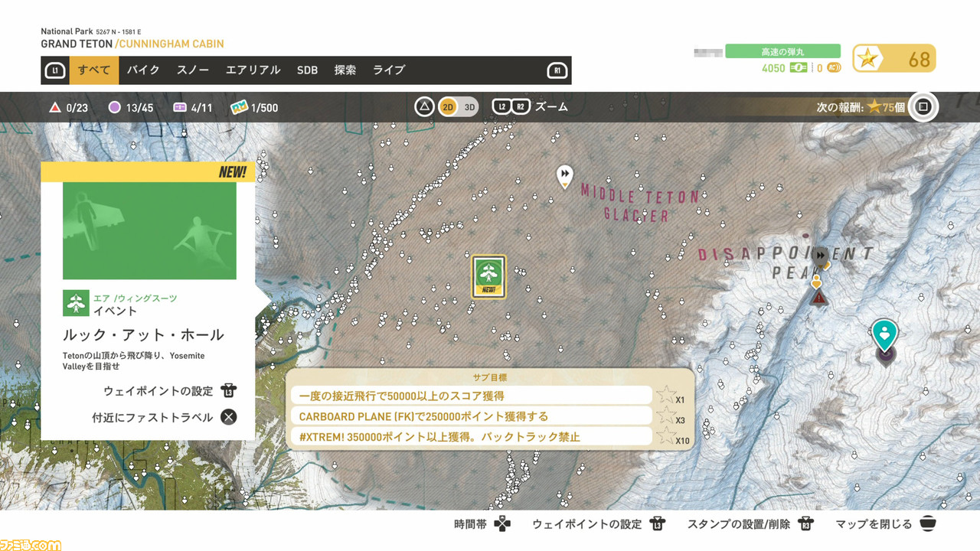The width and height of the screenshot is (980, 551).
Task: Switch map to 2D mode
Action: (447, 107)
